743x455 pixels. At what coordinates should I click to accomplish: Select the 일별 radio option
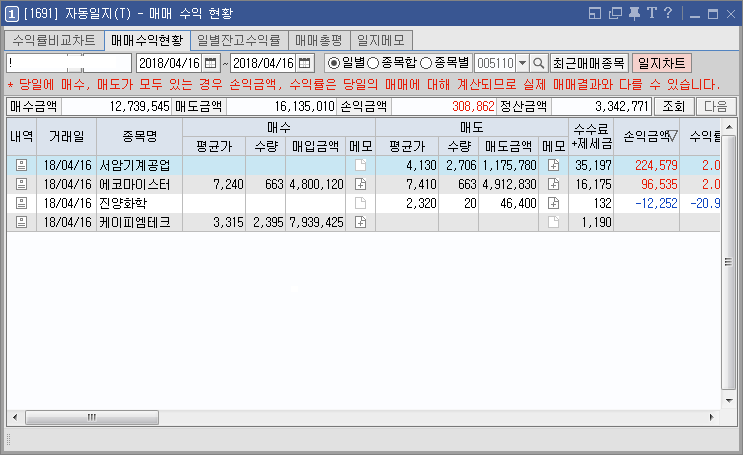[334, 63]
